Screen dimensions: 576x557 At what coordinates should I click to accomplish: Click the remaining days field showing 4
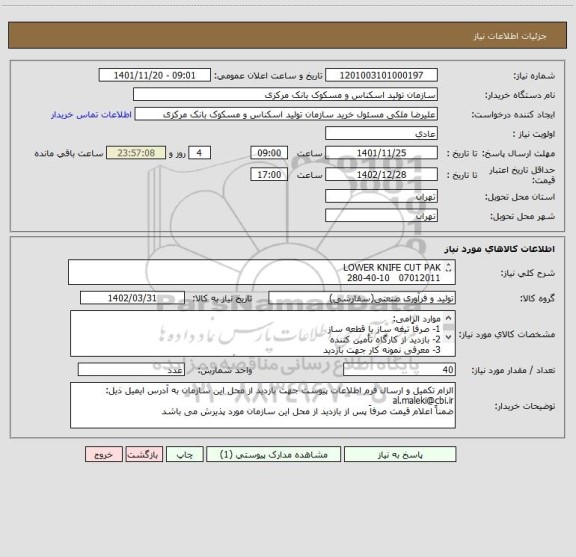tap(199, 153)
